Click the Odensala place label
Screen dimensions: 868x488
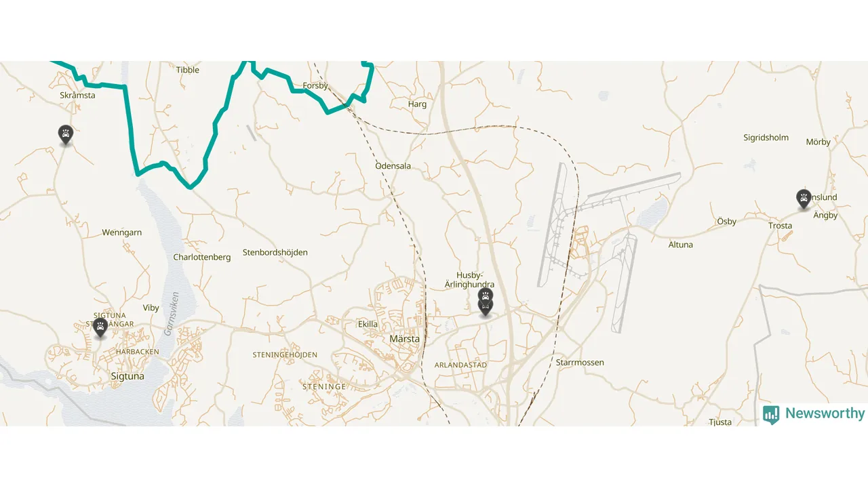click(x=393, y=166)
